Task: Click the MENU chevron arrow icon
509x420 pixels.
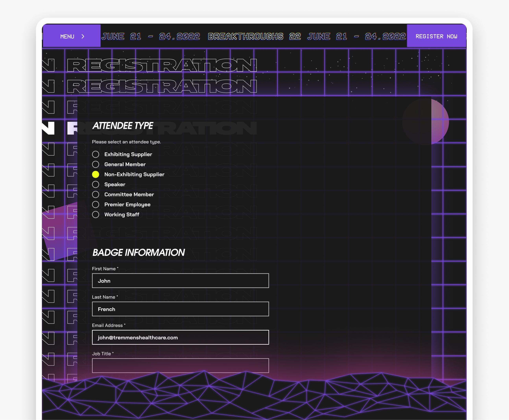Action: (x=83, y=36)
